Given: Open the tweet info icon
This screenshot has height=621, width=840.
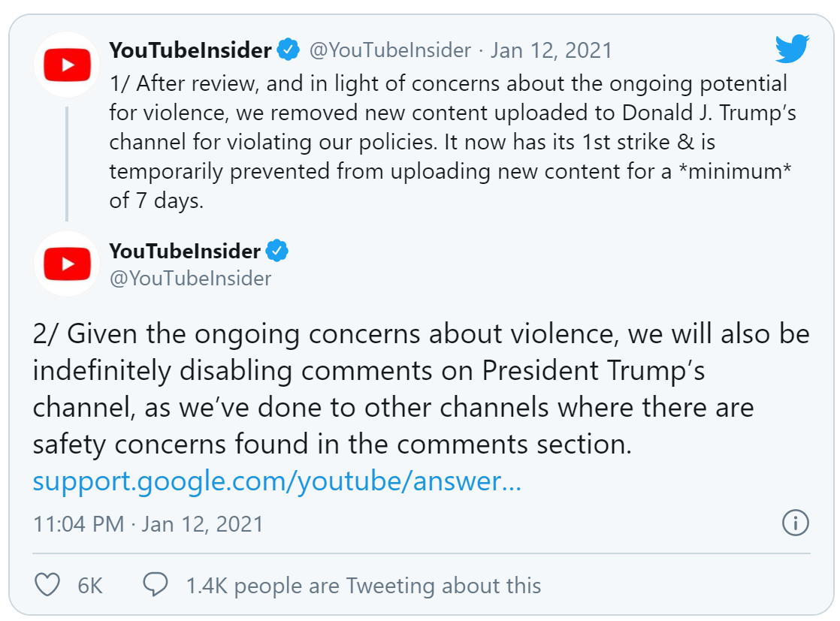Looking at the screenshot, I should pyautogui.click(x=796, y=523).
